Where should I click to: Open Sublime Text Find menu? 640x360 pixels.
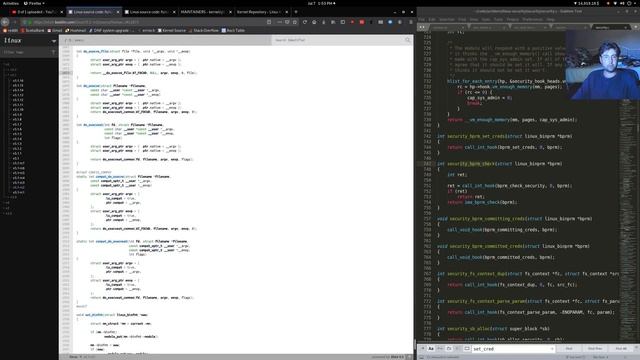pos(462,19)
